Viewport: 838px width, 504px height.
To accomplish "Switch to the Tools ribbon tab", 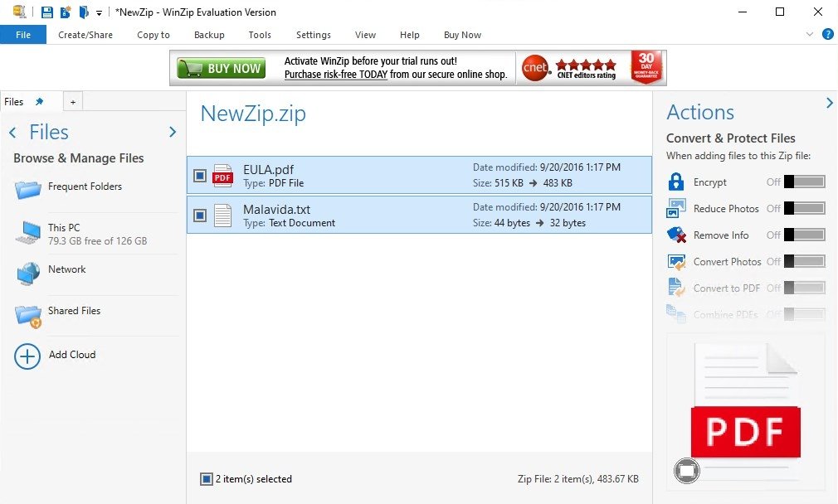I will (x=260, y=35).
